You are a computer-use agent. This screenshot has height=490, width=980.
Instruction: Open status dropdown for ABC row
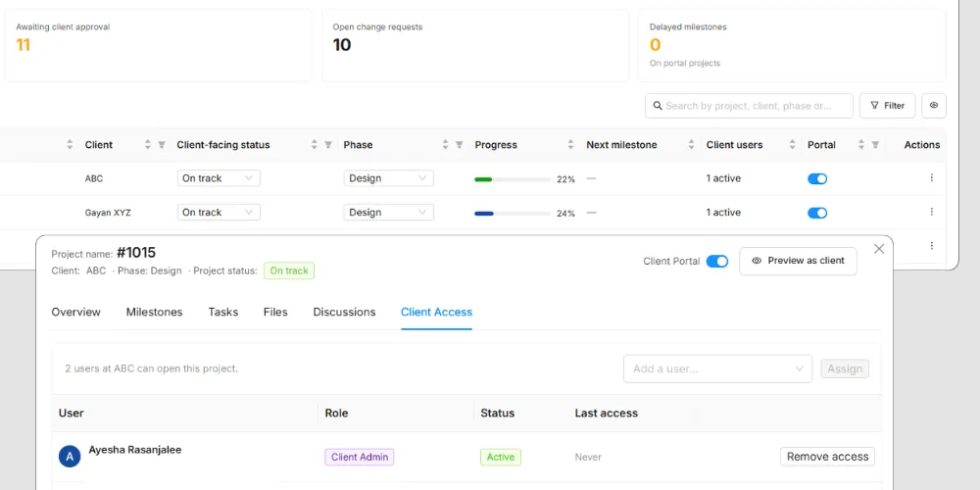(x=219, y=178)
